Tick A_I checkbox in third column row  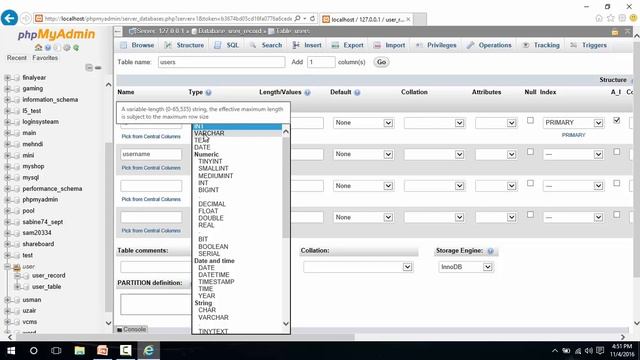tap(617, 183)
